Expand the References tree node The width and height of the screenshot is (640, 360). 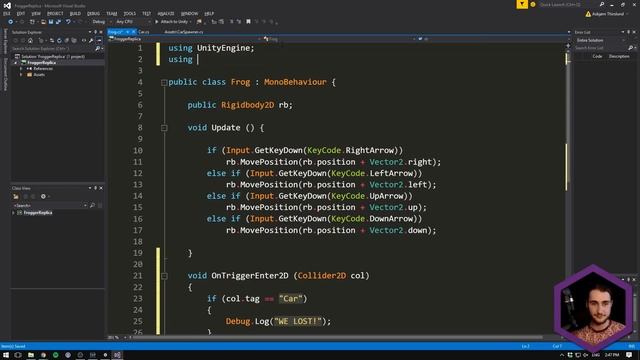(x=21, y=69)
